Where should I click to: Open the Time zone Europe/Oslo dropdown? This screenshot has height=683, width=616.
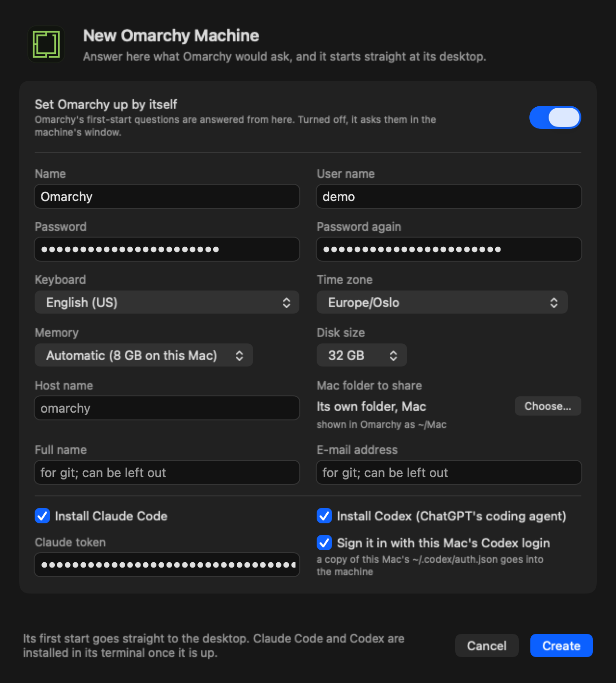(442, 303)
